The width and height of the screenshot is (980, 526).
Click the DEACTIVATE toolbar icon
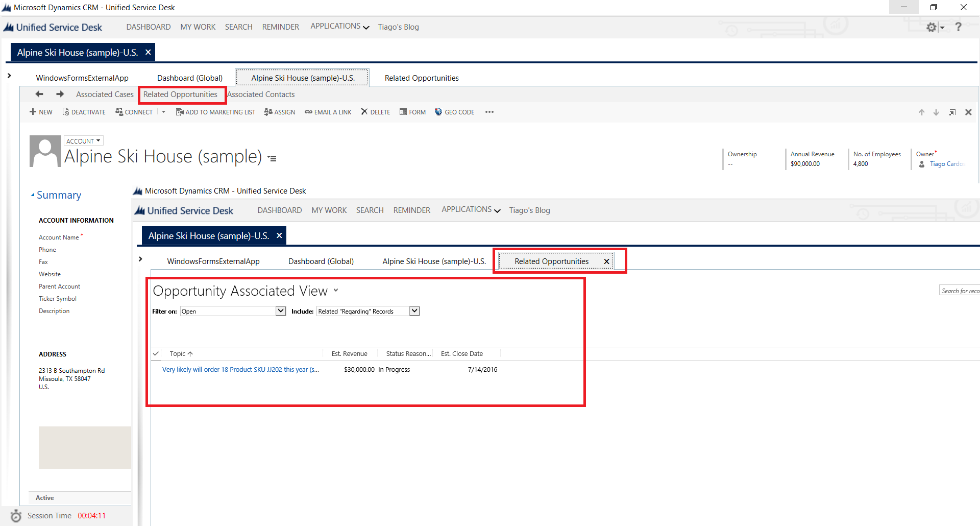[x=66, y=112]
